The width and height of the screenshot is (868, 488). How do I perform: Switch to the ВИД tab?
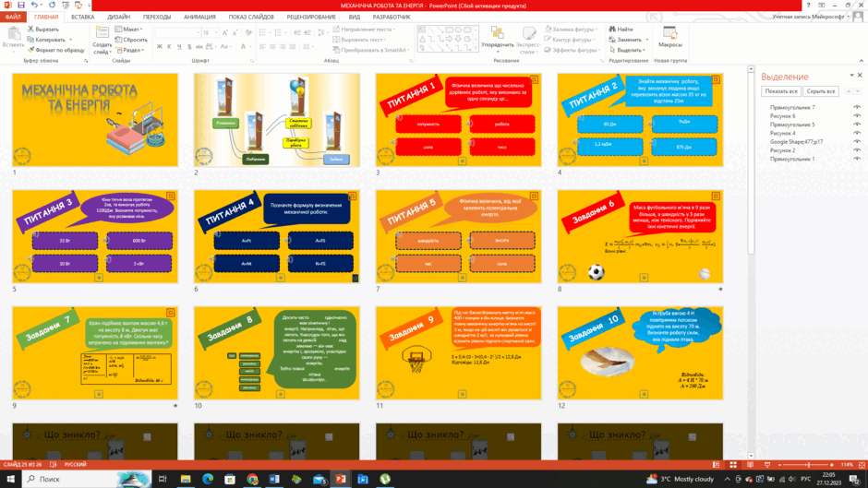(x=355, y=18)
